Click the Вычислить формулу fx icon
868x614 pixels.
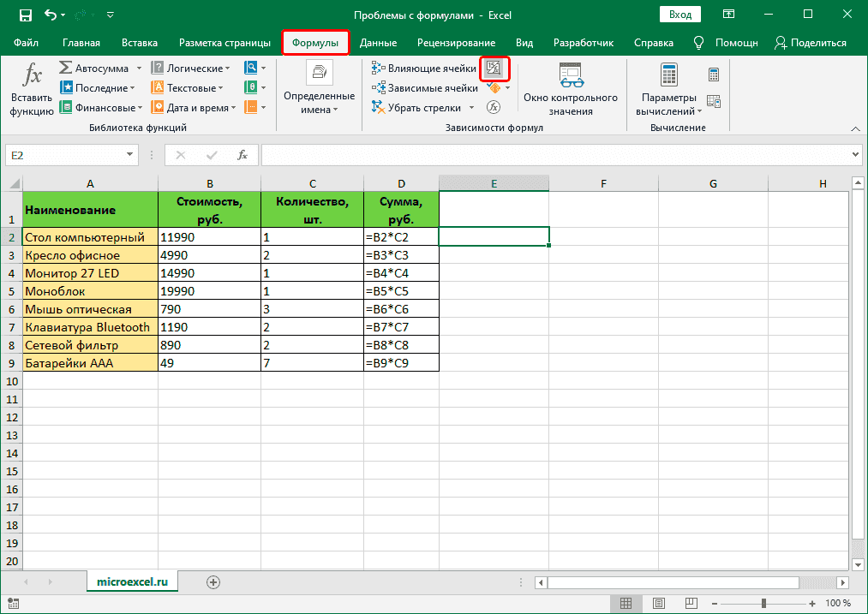493,107
